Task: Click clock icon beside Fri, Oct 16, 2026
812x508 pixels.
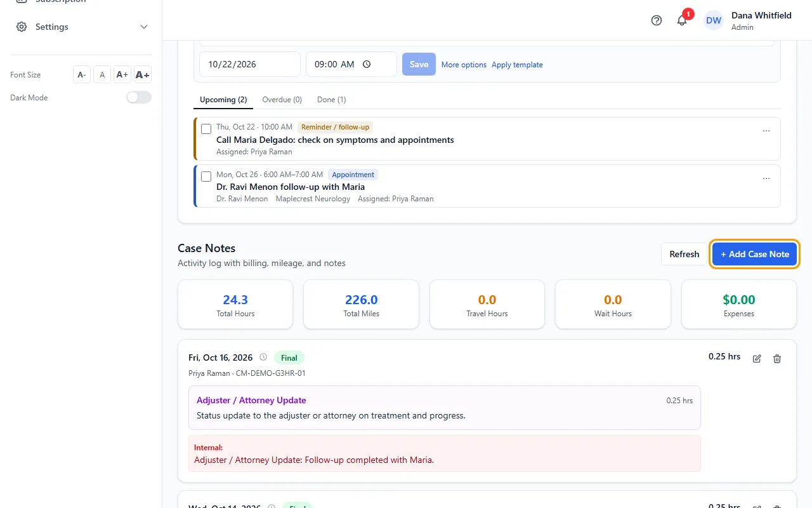Action: click(263, 358)
